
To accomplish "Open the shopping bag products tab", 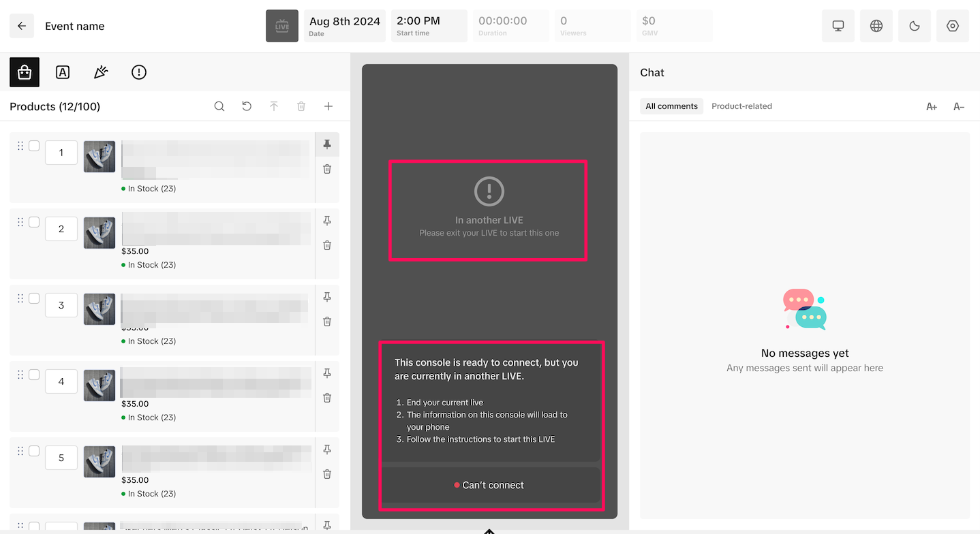I will pos(25,72).
